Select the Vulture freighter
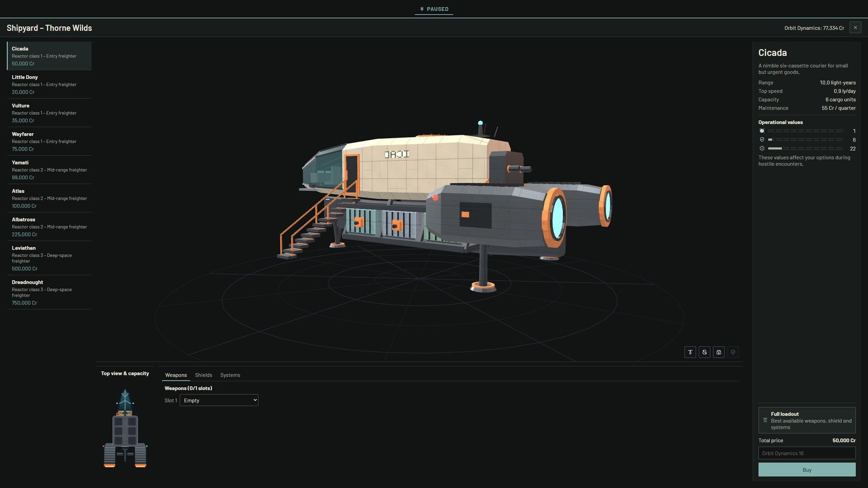This screenshot has width=868, height=488. (49, 113)
